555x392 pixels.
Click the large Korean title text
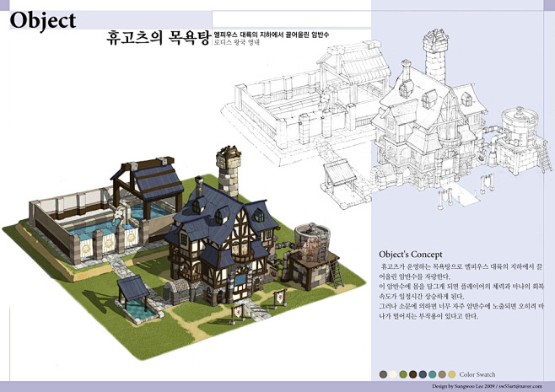157,39
